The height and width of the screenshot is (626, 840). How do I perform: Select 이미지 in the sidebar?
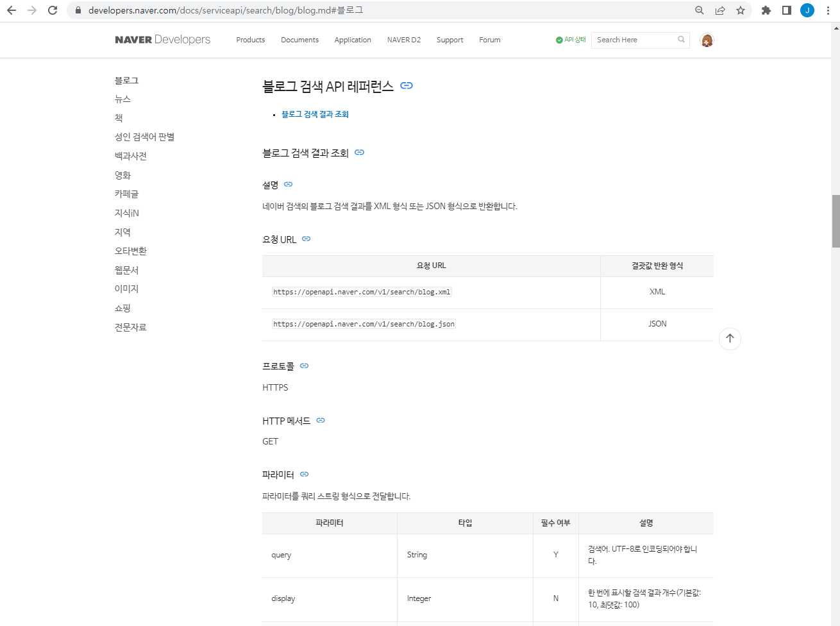[126, 289]
